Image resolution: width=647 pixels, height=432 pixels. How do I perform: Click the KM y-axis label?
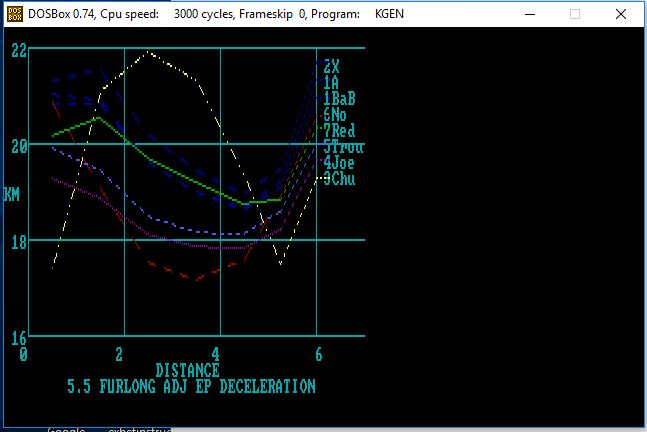pos(12,194)
